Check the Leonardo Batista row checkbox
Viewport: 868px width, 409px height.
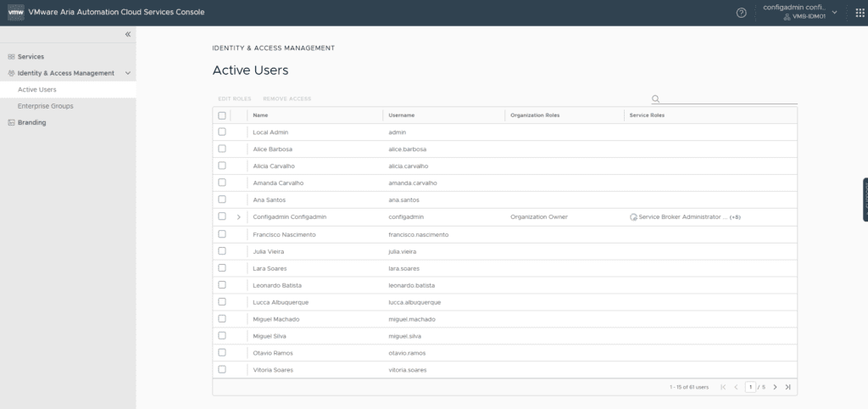click(222, 285)
